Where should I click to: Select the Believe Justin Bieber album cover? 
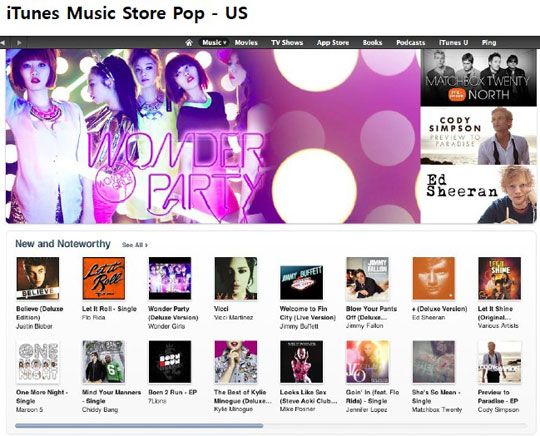[x=38, y=278]
